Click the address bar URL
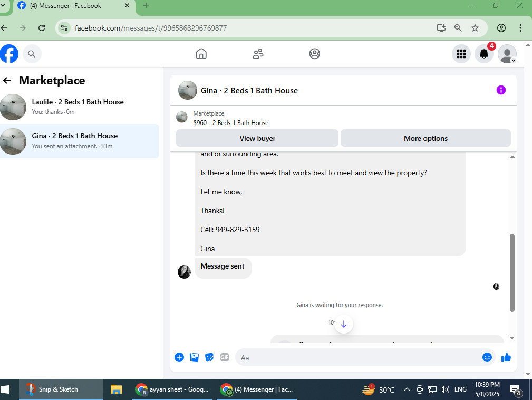This screenshot has width=532, height=400. (x=151, y=28)
